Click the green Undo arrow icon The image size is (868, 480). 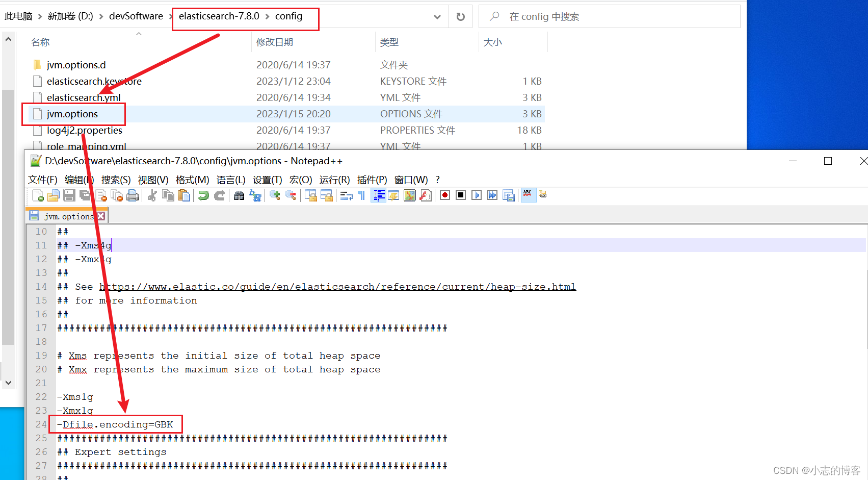[x=203, y=195]
